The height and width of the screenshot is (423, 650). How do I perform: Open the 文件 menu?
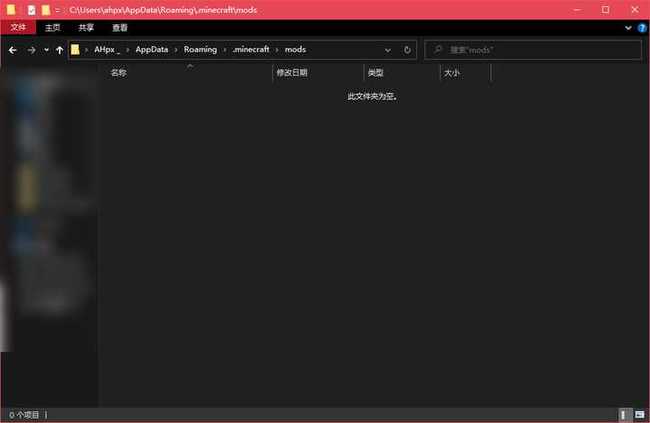[x=18, y=28]
